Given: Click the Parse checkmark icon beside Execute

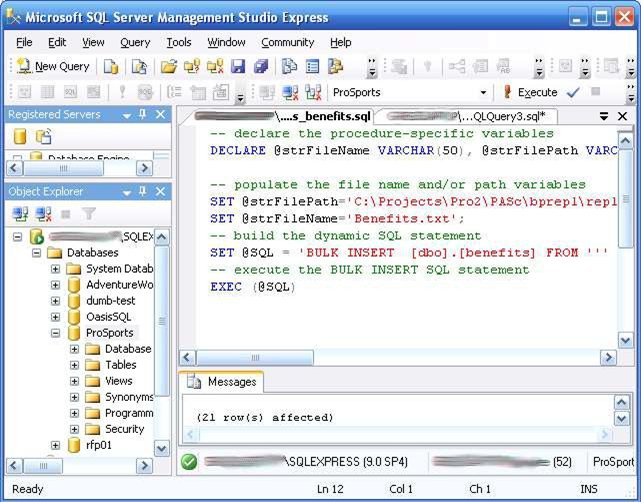Looking at the screenshot, I should [x=573, y=92].
